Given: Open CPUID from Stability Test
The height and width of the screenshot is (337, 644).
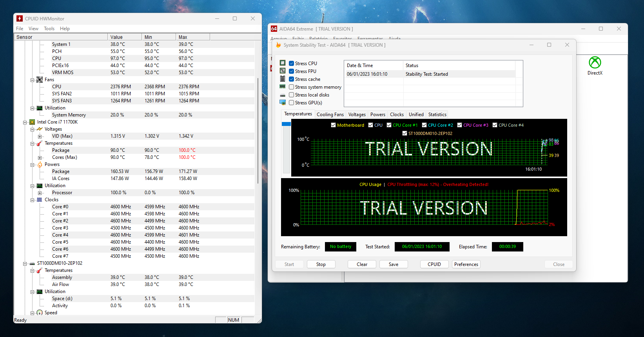Looking at the screenshot, I should coord(434,264).
